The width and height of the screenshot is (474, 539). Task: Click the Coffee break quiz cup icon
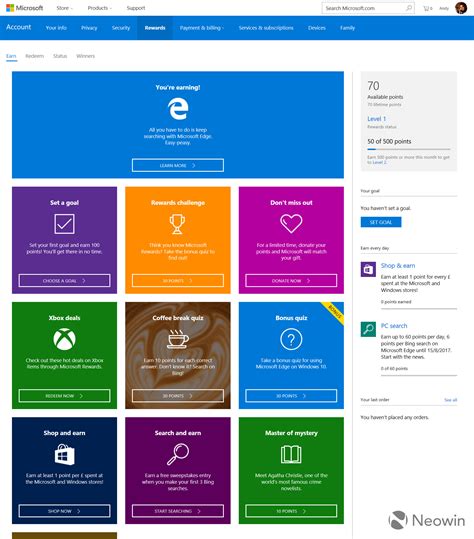click(x=178, y=339)
